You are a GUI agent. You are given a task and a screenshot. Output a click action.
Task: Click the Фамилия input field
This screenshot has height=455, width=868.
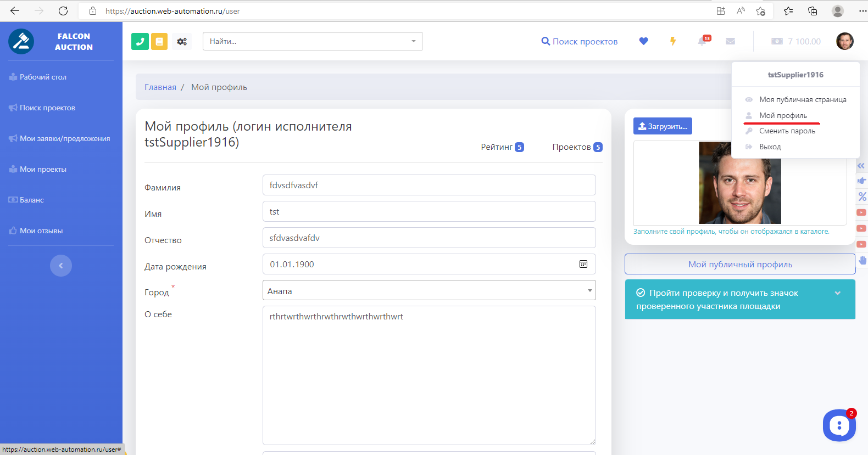[x=429, y=185]
